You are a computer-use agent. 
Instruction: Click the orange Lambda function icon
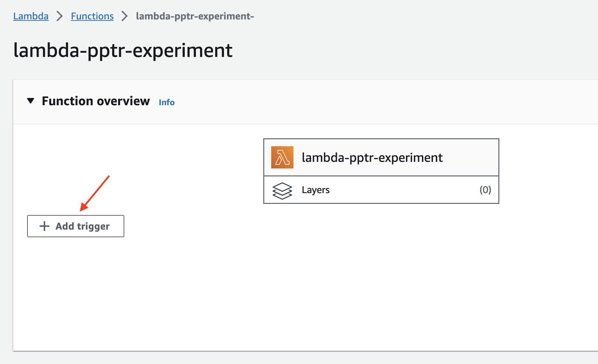coord(282,157)
